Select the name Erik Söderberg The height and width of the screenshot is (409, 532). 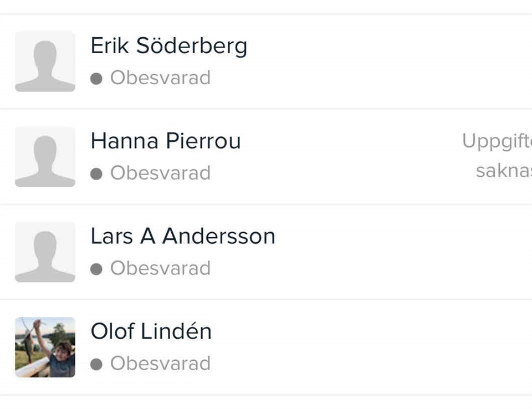pos(169,46)
